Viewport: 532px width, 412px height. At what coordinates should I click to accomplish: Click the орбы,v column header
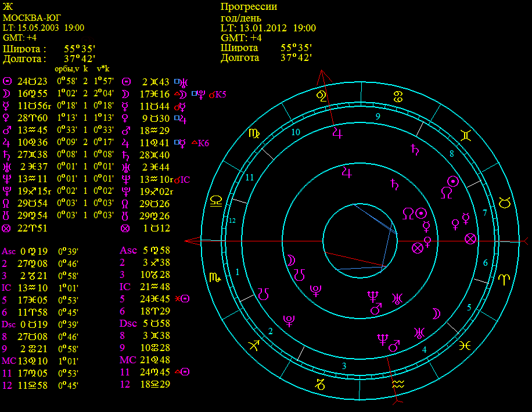point(67,68)
